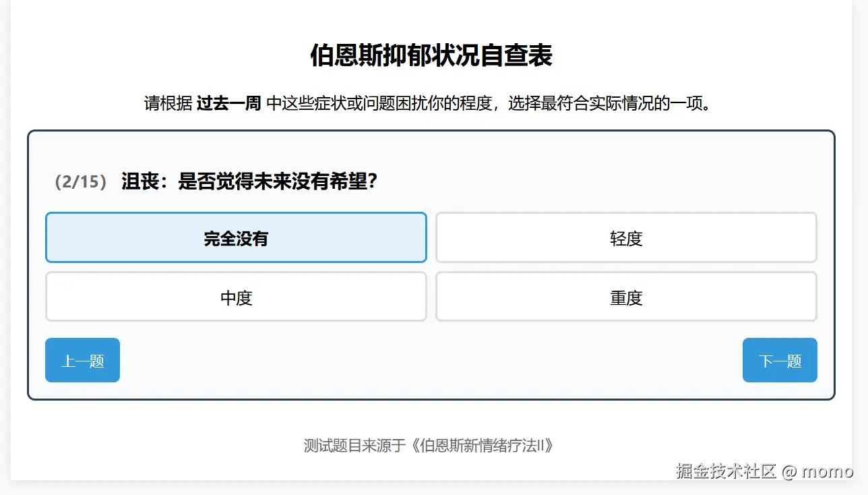Image resolution: width=868 pixels, height=495 pixels.
Task: Click question text "是否觉得未来没有希望？"
Action: click(x=276, y=182)
